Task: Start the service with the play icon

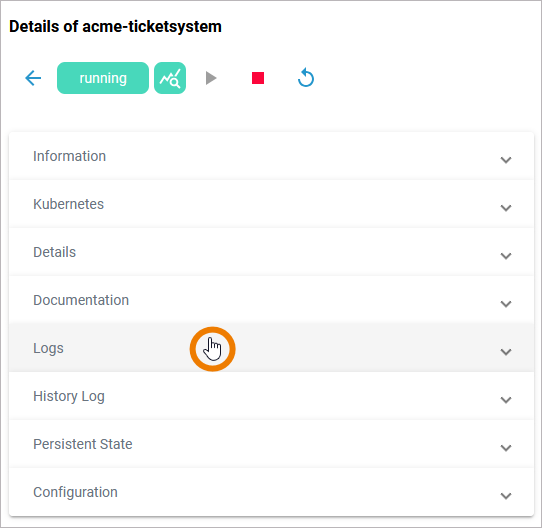Action: coord(211,78)
